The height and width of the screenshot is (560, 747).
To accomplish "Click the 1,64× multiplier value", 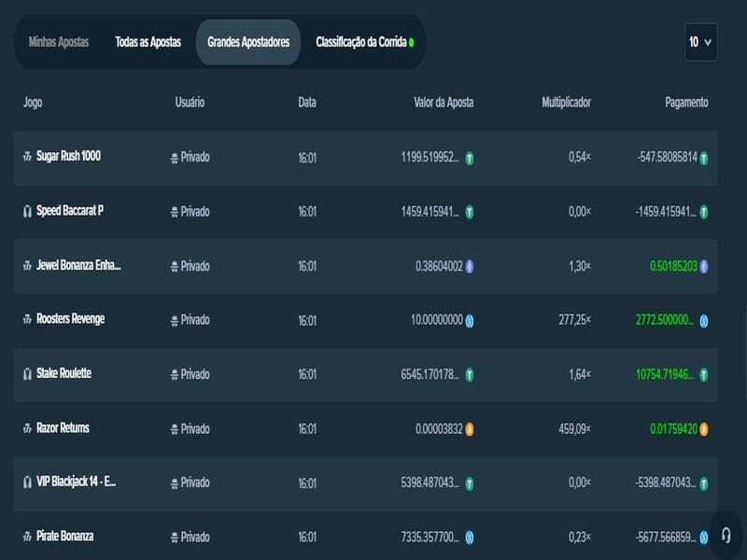I will (x=580, y=374).
